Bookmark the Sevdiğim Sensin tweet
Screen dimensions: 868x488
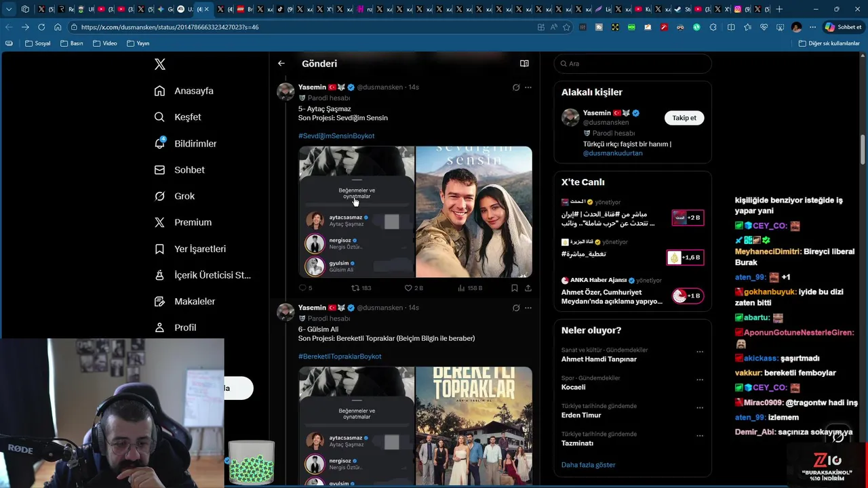click(515, 288)
